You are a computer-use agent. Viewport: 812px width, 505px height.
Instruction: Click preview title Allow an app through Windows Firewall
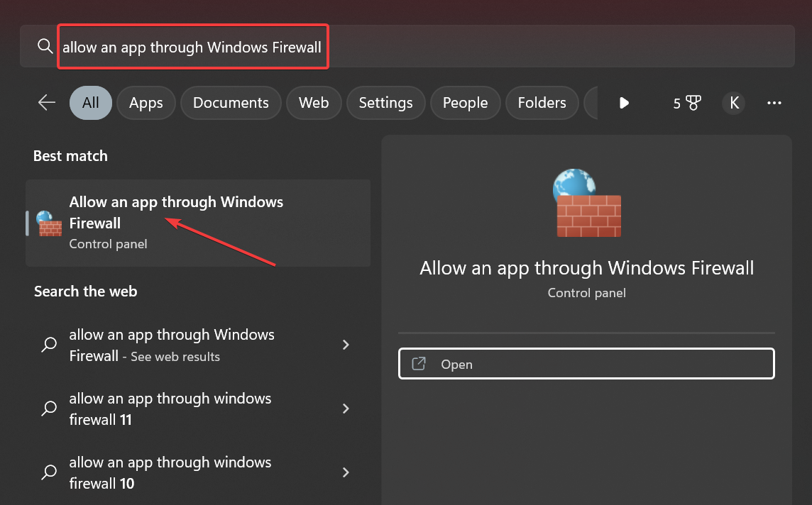click(x=587, y=268)
